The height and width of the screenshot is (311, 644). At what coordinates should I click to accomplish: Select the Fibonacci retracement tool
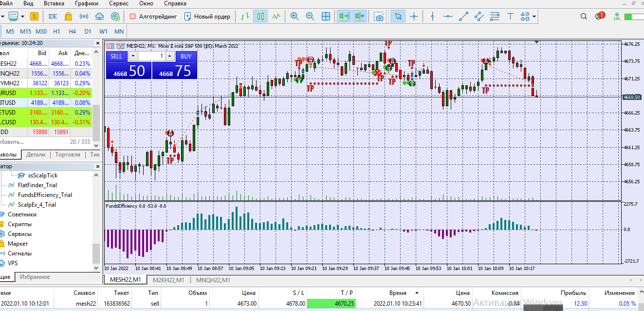(x=495, y=16)
